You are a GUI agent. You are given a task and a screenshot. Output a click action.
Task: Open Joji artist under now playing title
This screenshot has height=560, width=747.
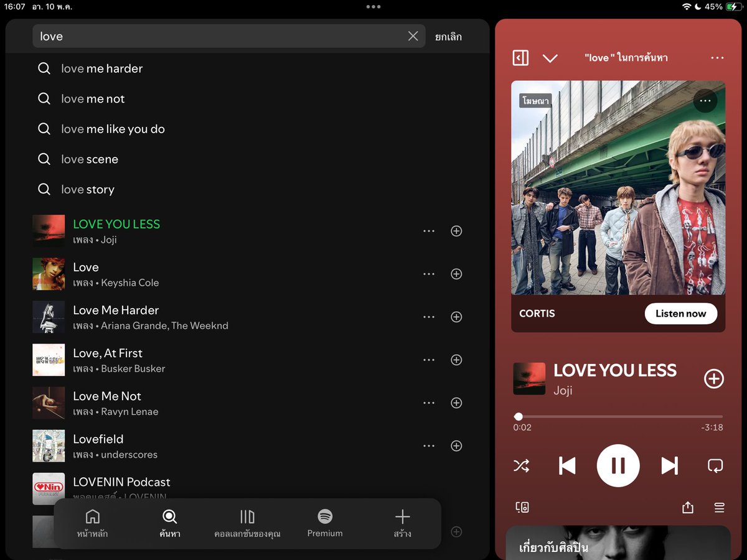click(563, 391)
